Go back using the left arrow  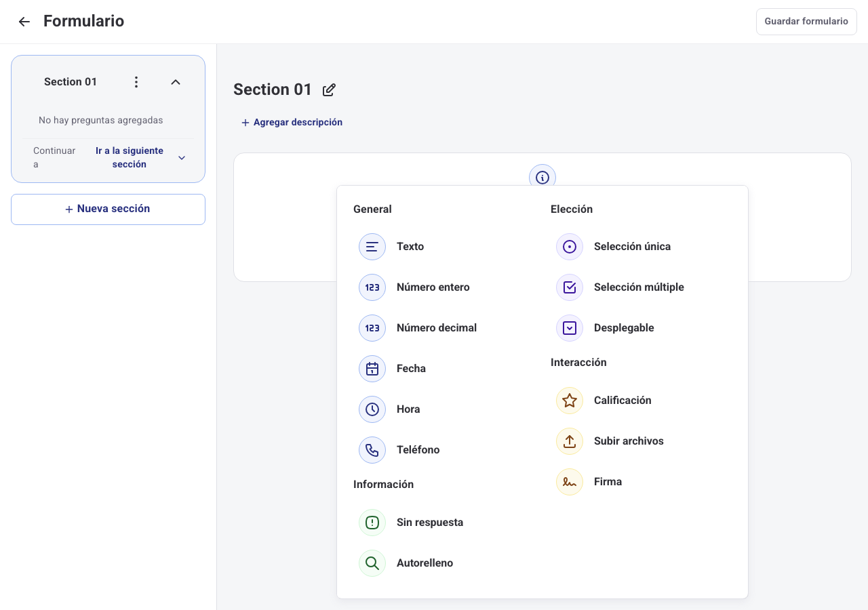(24, 22)
